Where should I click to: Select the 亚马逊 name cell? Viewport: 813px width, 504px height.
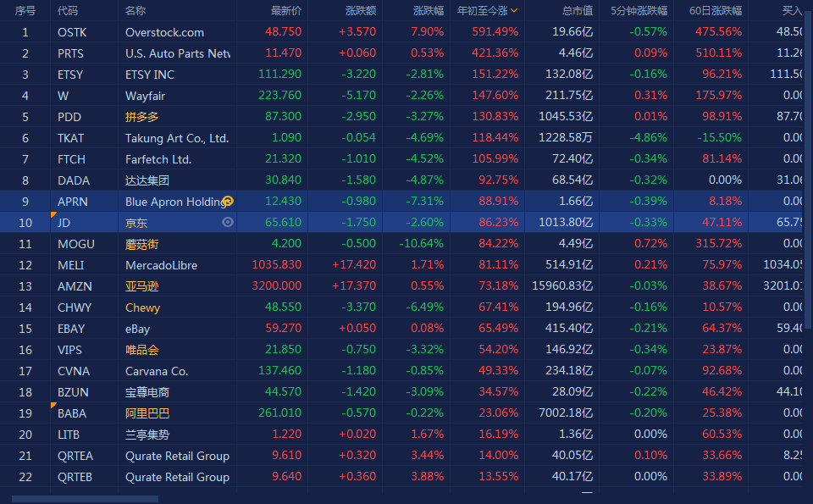point(141,286)
